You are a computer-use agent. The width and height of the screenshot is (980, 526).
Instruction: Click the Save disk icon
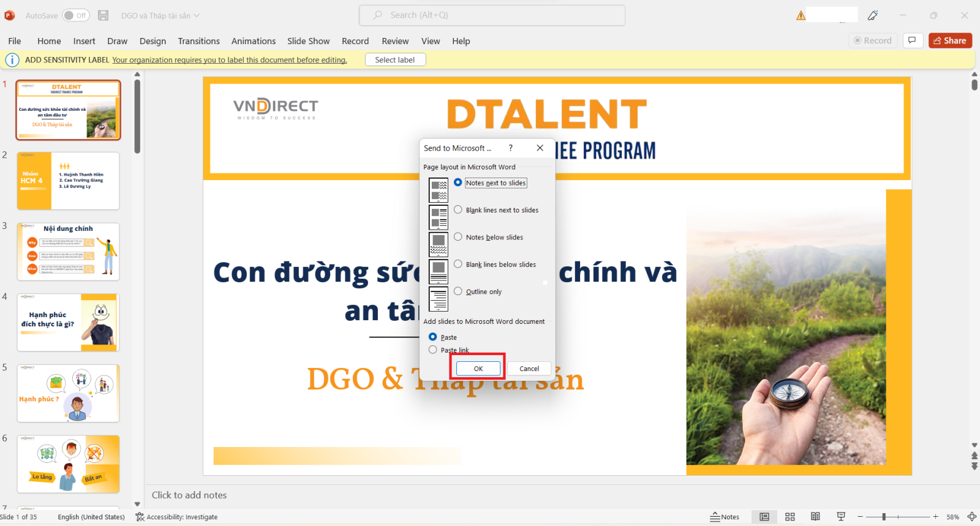104,15
